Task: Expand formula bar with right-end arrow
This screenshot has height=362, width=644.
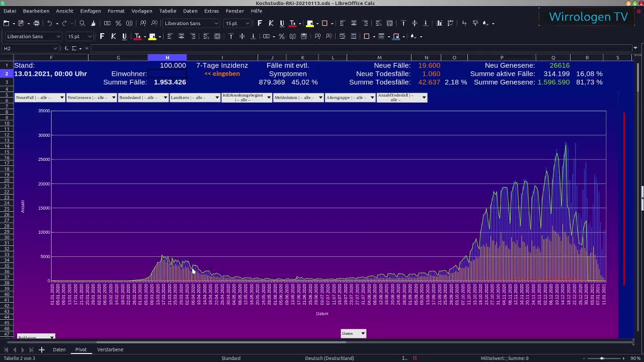Action: [635, 48]
